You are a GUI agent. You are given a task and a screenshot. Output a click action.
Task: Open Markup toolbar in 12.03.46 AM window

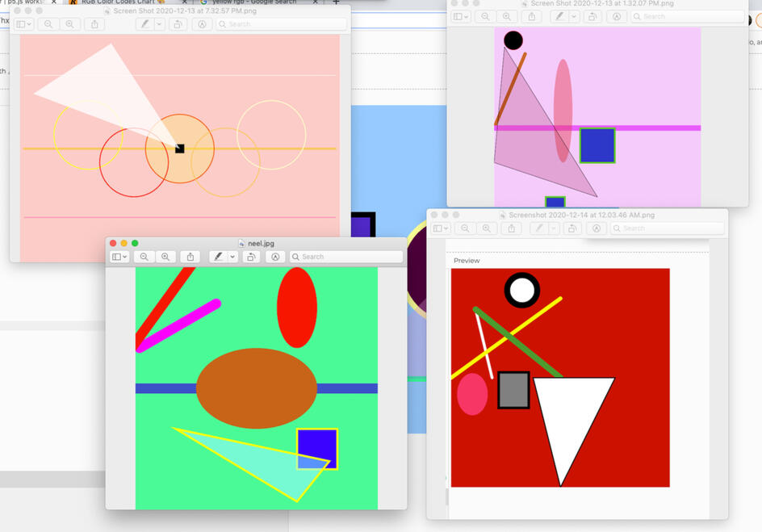pyautogui.click(x=597, y=228)
